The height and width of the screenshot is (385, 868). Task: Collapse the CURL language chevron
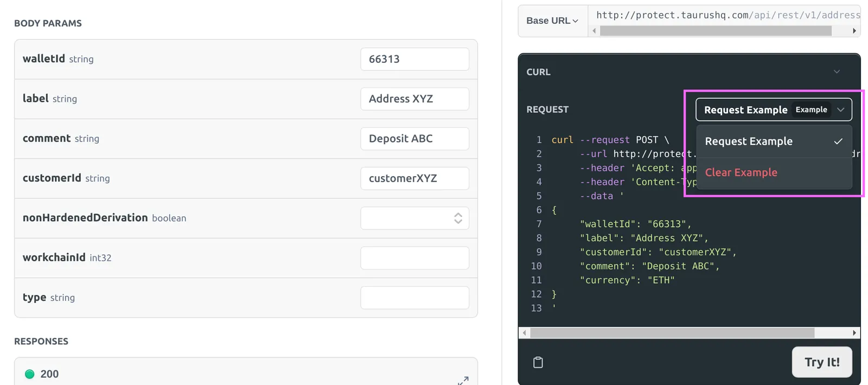(x=837, y=72)
